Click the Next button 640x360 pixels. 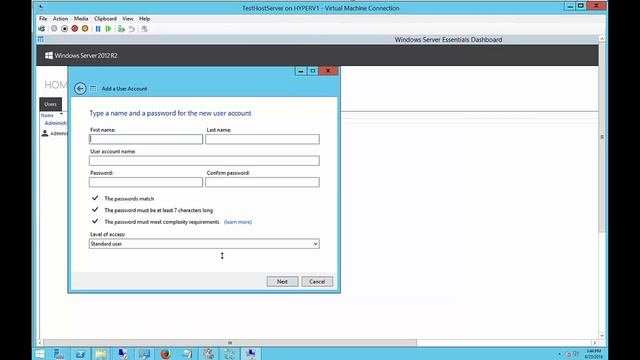click(x=282, y=282)
